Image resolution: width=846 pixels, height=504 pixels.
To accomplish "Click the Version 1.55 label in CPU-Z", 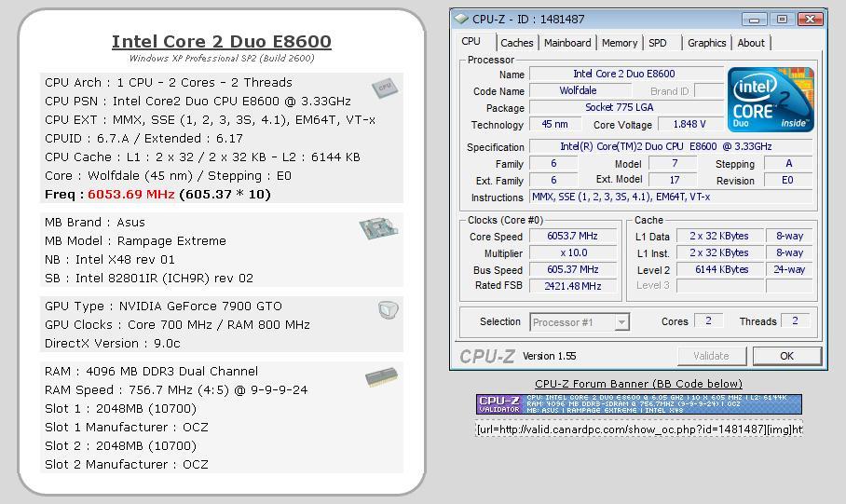I will (550, 356).
